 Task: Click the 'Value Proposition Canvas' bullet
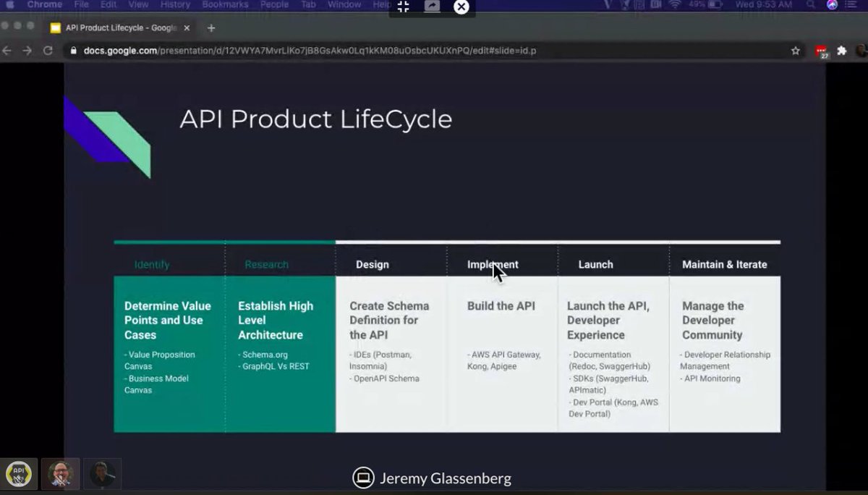point(159,360)
